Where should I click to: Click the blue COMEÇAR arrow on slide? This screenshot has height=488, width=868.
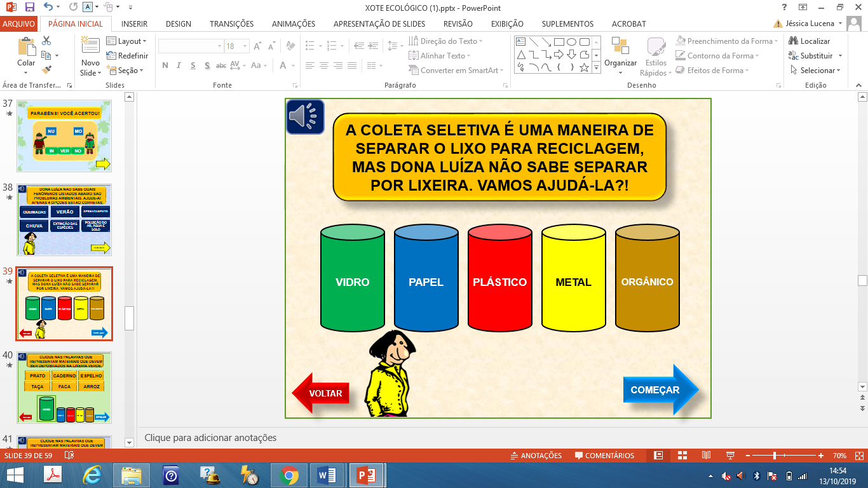click(660, 390)
